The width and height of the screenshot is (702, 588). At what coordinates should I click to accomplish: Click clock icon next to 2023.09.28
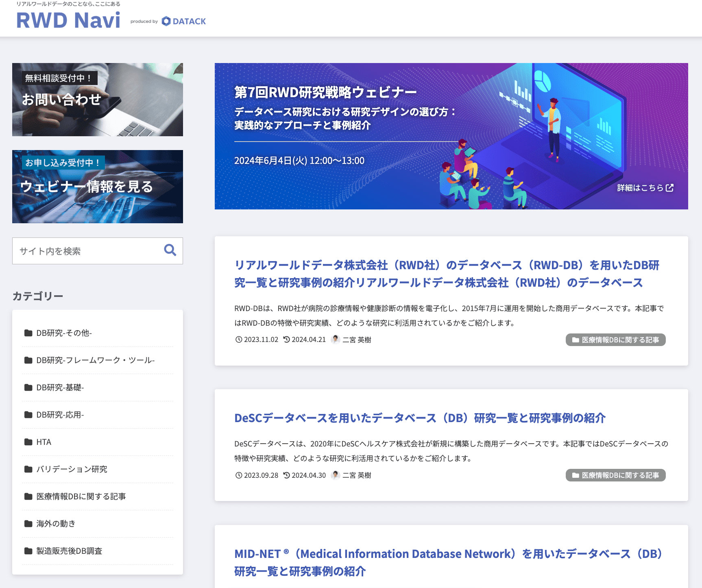point(239,475)
